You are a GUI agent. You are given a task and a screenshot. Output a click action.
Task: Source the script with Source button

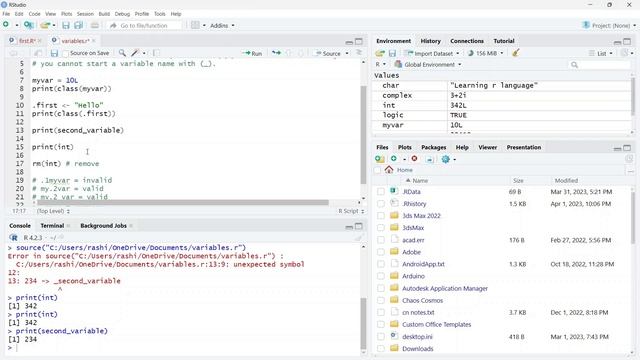[328, 53]
